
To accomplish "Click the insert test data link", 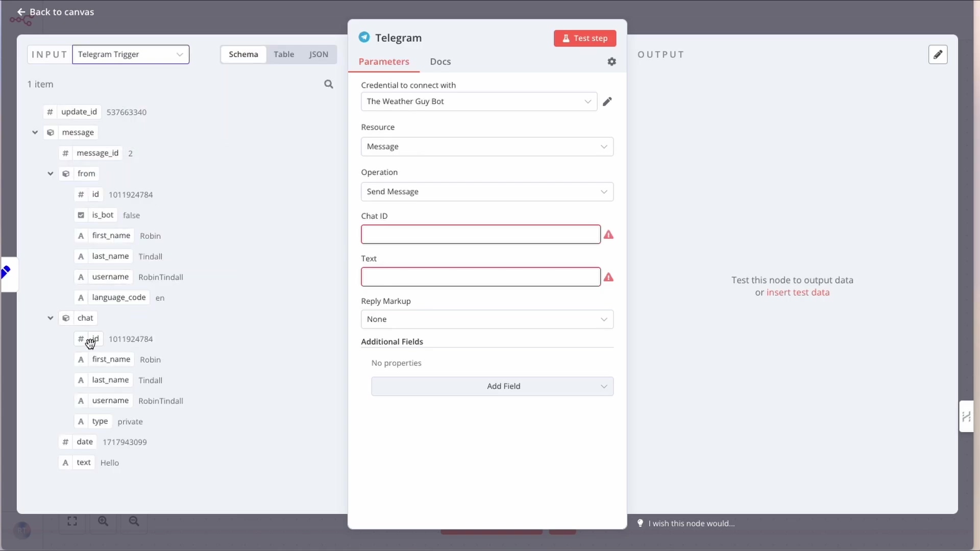I will tap(798, 292).
